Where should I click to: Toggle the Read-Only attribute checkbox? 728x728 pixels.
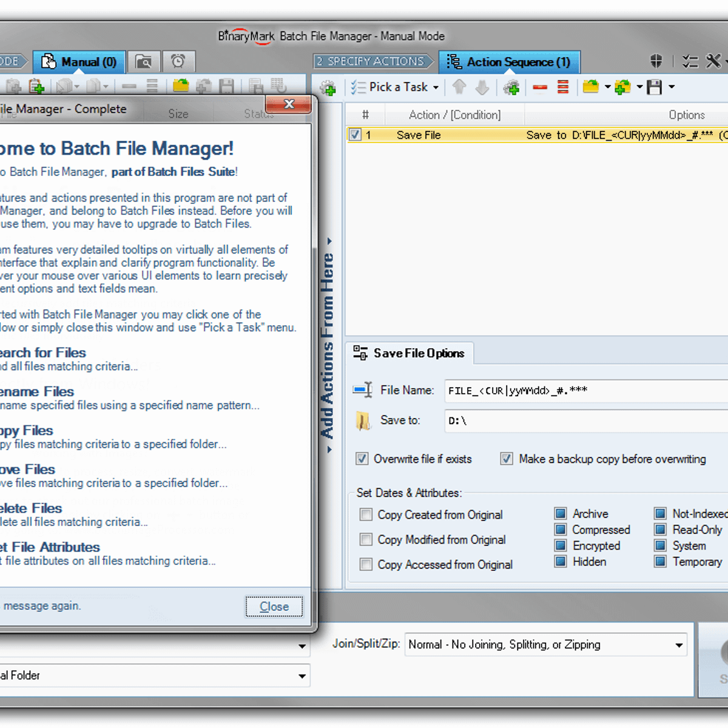[660, 530]
